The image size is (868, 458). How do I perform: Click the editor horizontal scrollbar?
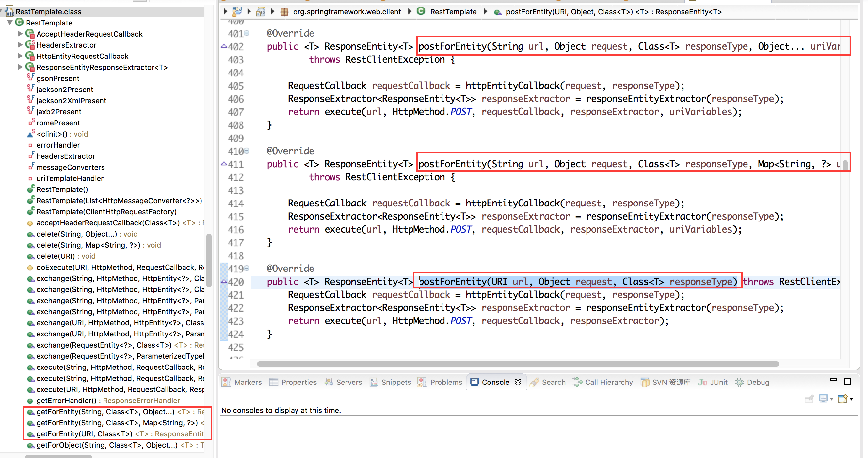(518, 364)
